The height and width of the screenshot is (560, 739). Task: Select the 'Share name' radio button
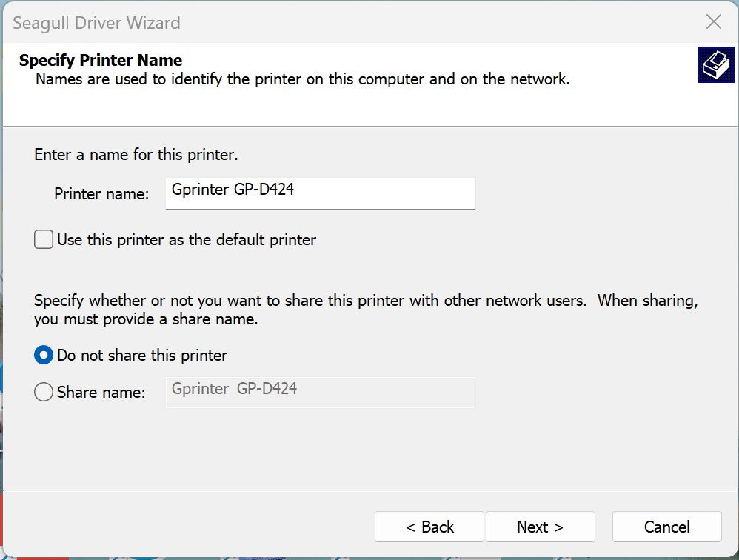[44, 392]
